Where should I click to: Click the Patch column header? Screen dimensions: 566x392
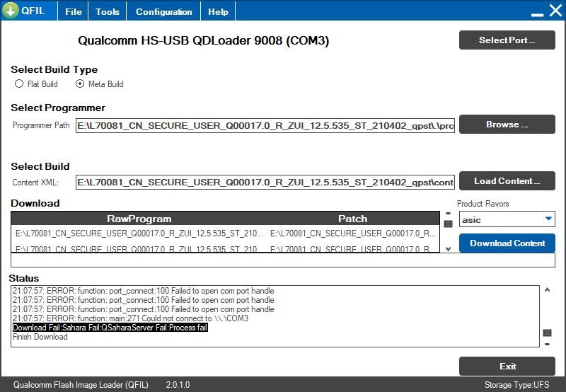pyautogui.click(x=352, y=219)
